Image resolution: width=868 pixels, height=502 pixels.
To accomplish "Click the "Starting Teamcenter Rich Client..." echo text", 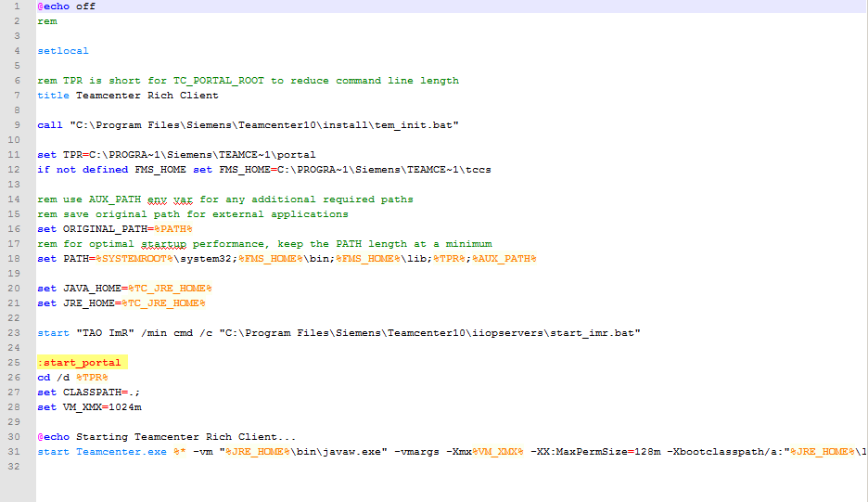I will point(186,437).
